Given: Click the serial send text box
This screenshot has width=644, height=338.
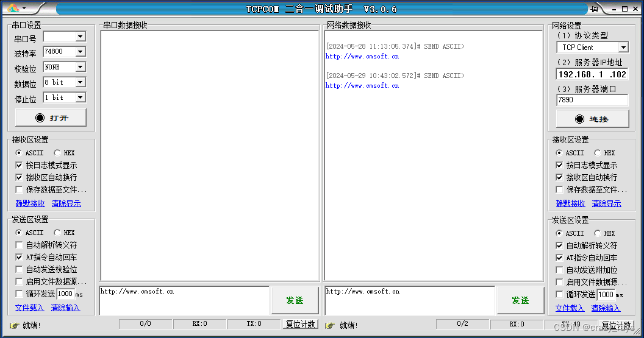Looking at the screenshot, I should tap(184, 301).
